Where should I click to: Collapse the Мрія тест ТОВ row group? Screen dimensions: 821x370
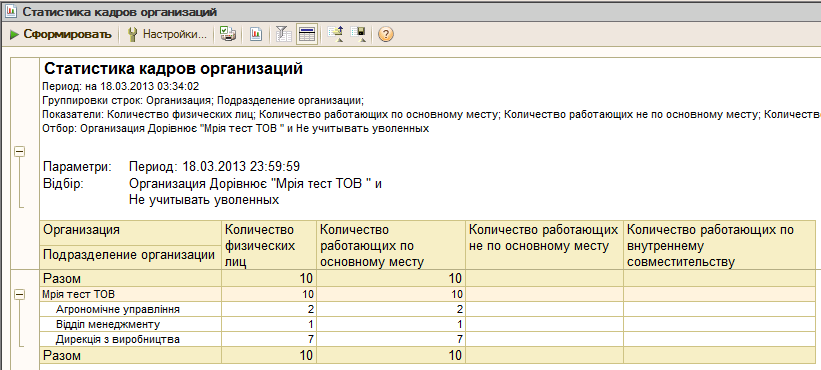click(20, 295)
